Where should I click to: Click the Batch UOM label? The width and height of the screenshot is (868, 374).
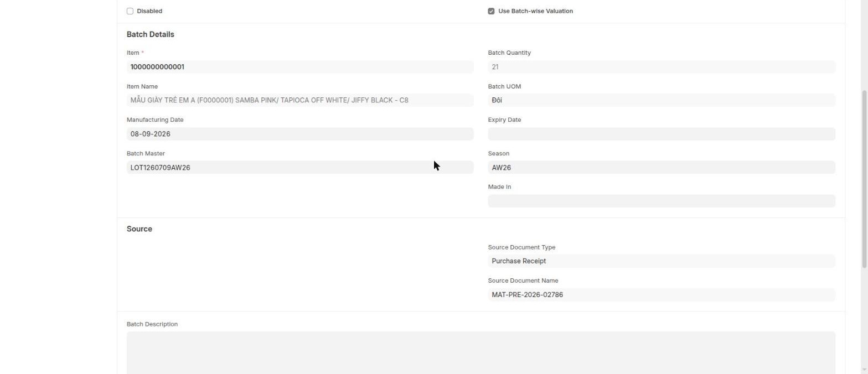point(504,86)
